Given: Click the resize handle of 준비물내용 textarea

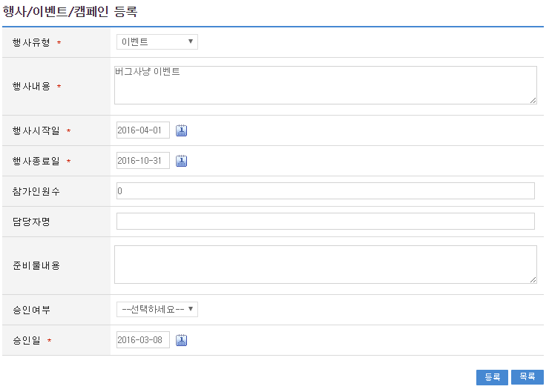Looking at the screenshot, I should 533,279.
